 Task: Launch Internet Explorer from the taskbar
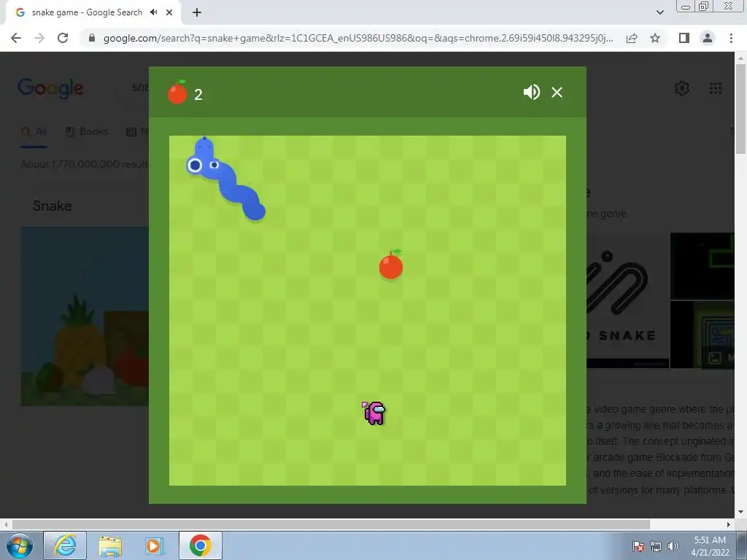point(65,545)
